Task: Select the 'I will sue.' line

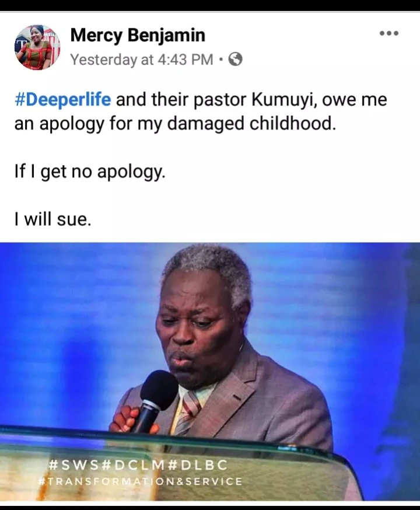Action: tap(53, 219)
